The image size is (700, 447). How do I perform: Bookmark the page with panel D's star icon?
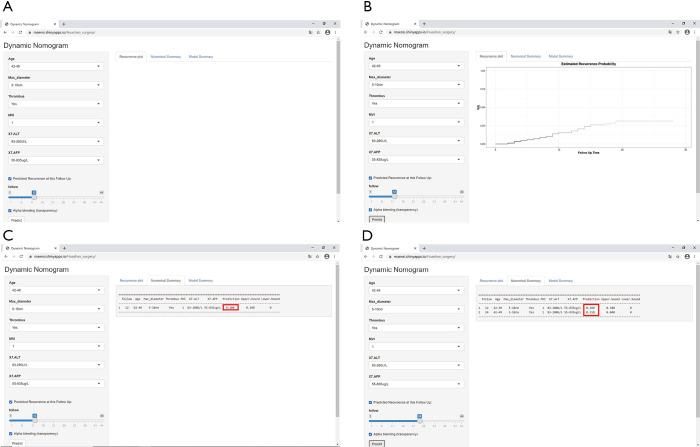(678, 257)
